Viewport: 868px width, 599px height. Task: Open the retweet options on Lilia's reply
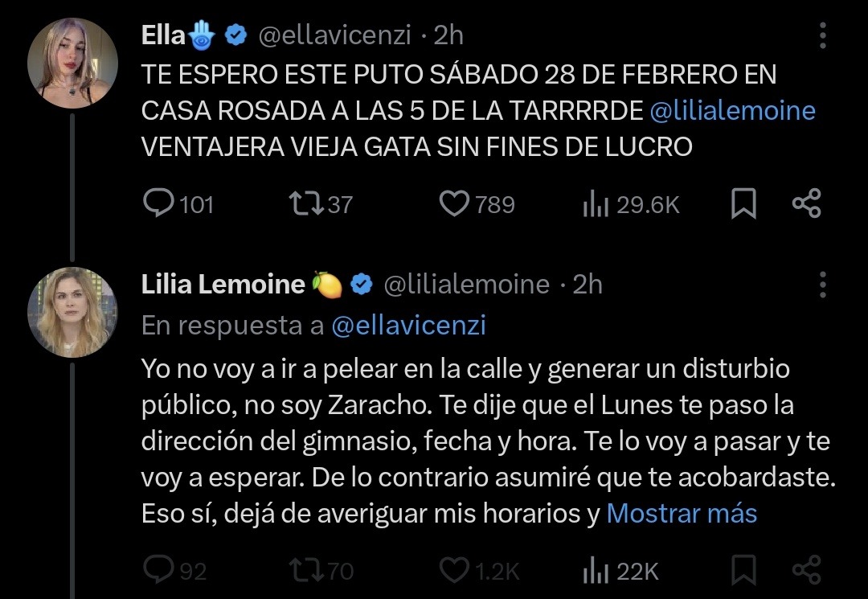pyautogui.click(x=309, y=572)
